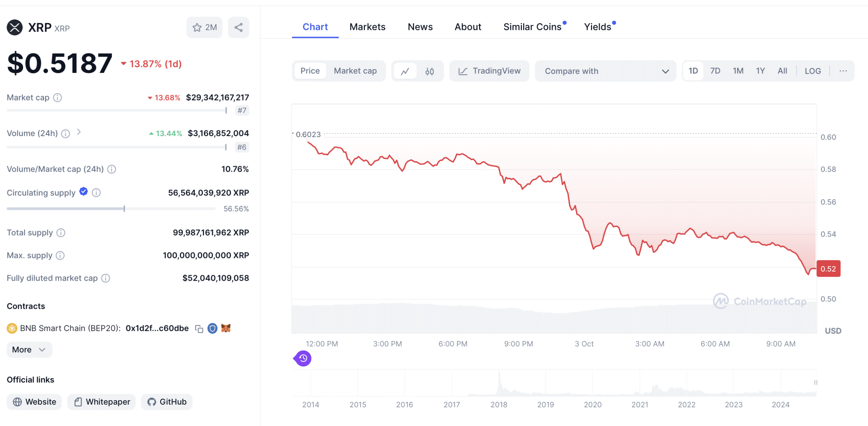Show Volume (24h) info icon
Image resolution: width=868 pixels, height=426 pixels.
[65, 134]
